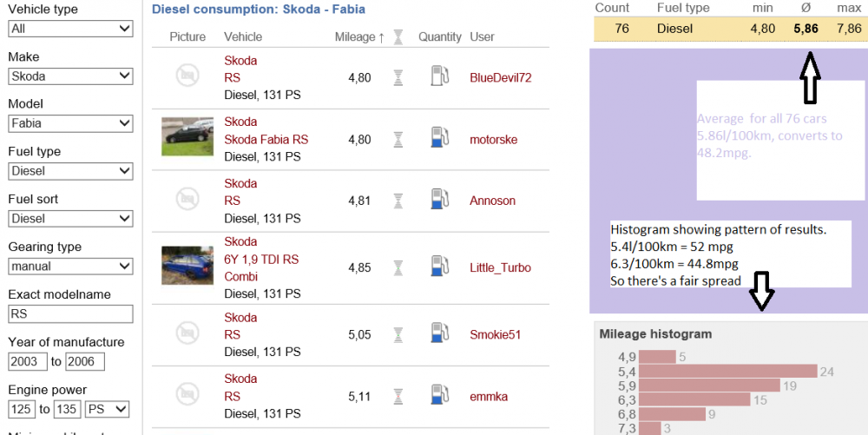Sort table by Mileage column
The height and width of the screenshot is (435, 868).
coord(359,37)
